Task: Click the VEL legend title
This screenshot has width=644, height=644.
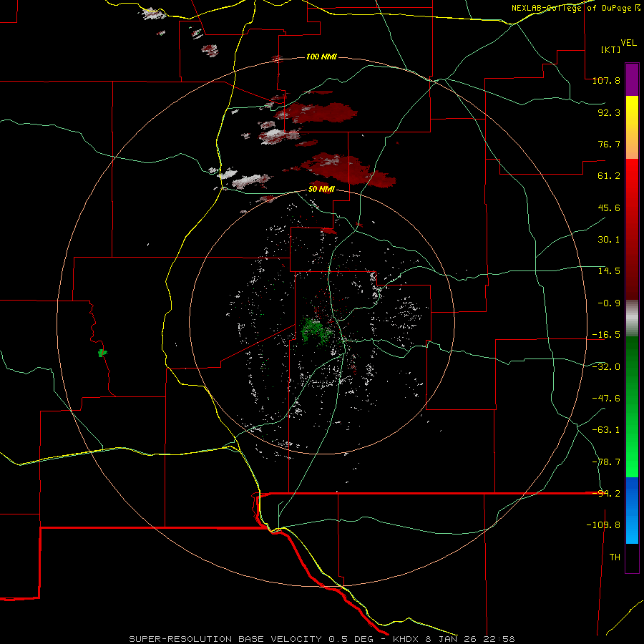Action: pyautogui.click(x=628, y=43)
